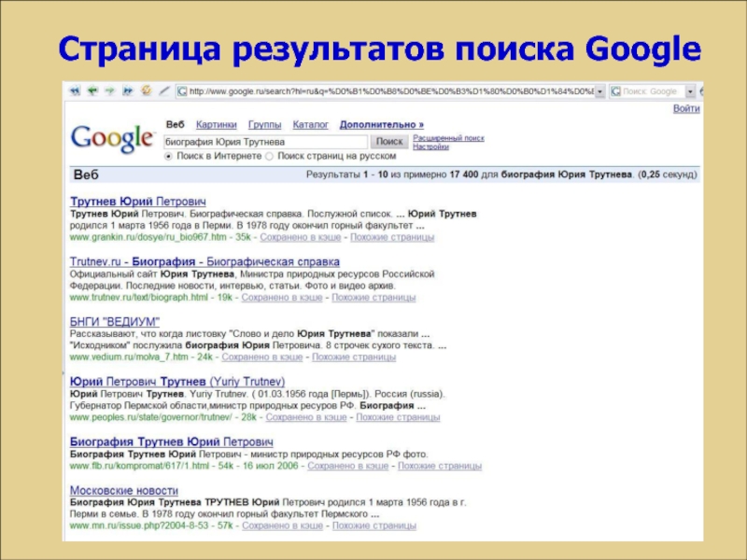Open 'Похожие страницы' for grankin.ru result

[392, 237]
